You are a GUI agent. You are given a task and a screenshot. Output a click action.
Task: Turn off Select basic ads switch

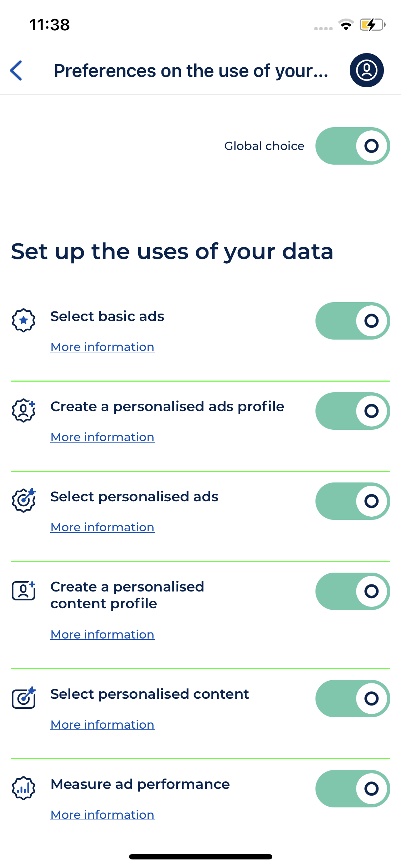(353, 321)
